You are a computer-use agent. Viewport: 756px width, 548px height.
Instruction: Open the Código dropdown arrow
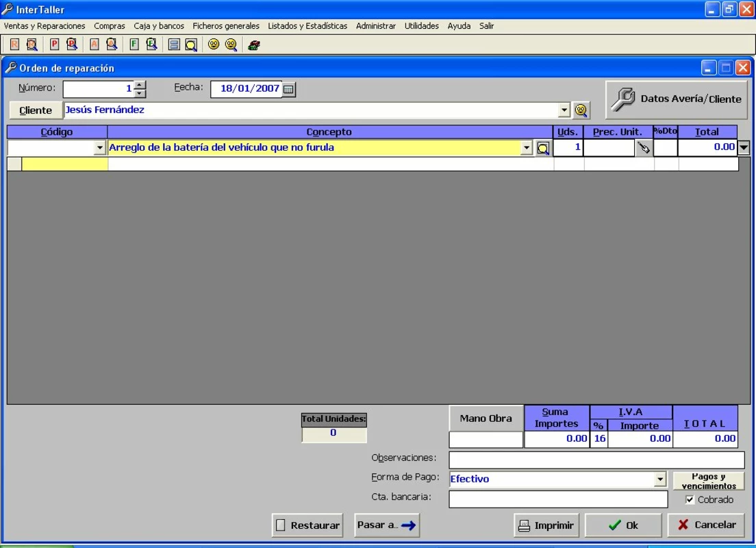click(x=100, y=147)
